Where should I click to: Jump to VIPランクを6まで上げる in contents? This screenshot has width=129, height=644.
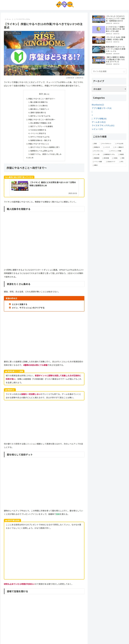pyautogui.click(x=40, y=137)
